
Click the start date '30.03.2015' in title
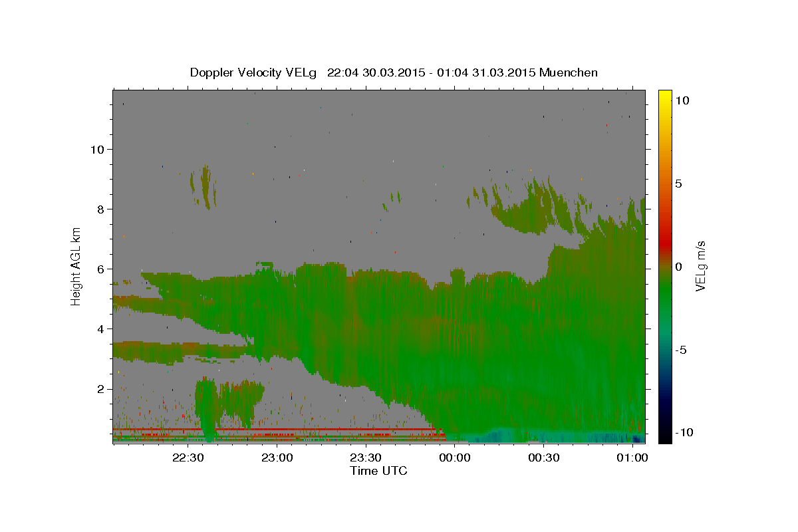tap(394, 72)
